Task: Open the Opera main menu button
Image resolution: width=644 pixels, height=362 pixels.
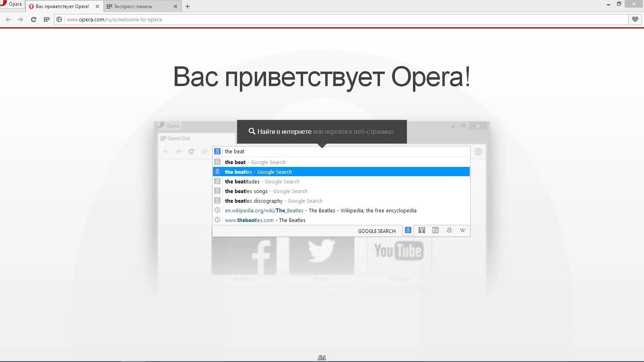Action: (x=12, y=4)
